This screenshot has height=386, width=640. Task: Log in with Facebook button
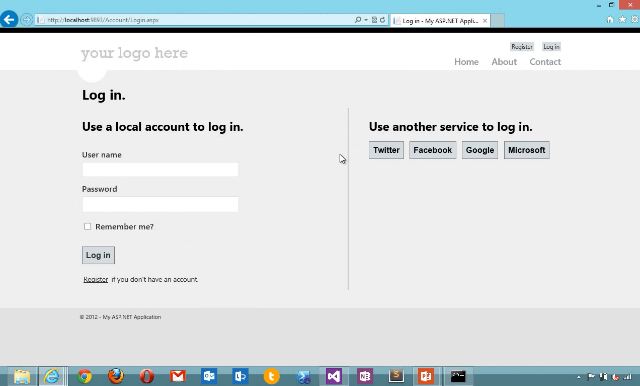point(433,150)
